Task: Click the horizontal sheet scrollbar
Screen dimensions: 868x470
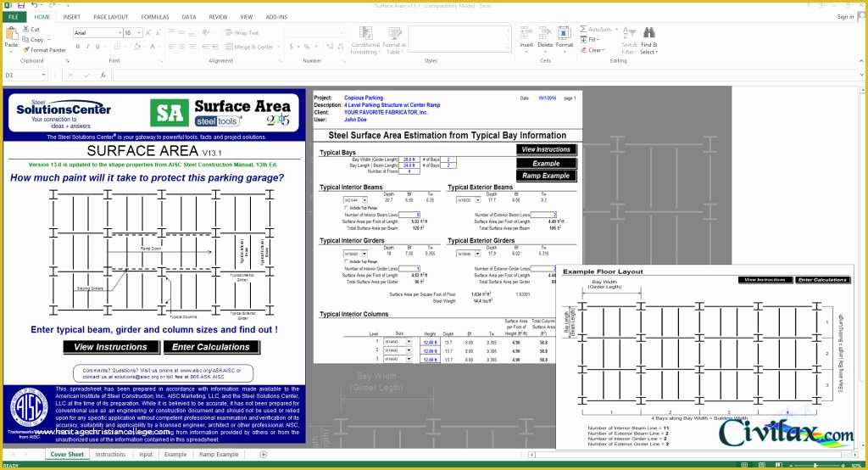Action: coord(693,455)
